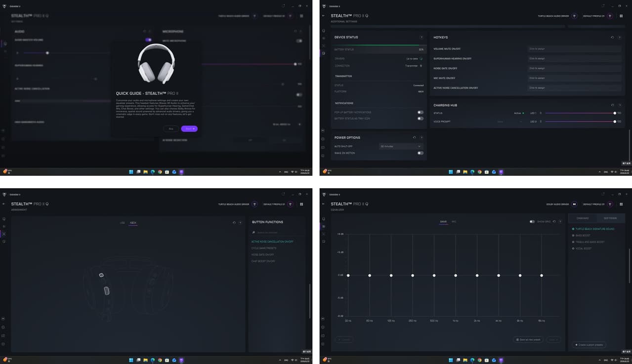632x364 pixels.
Task: Open equalizer sidebar icon in Additional Settings screenshot
Action: 324,38
